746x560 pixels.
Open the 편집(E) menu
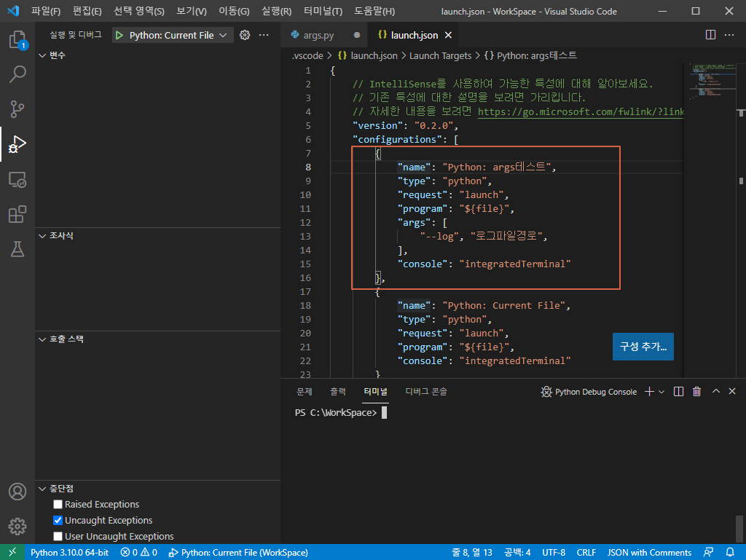(x=87, y=11)
